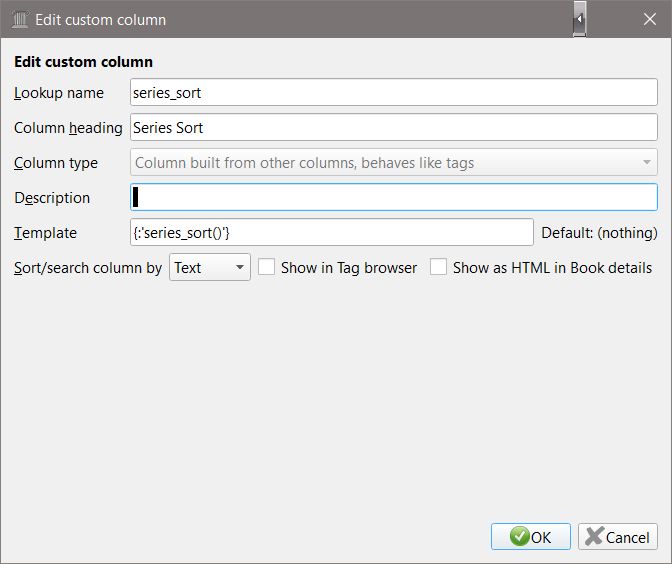Viewport: 672px width, 564px height.
Task: Expand the Sort/search column by Text dropdown
Action: pos(210,268)
